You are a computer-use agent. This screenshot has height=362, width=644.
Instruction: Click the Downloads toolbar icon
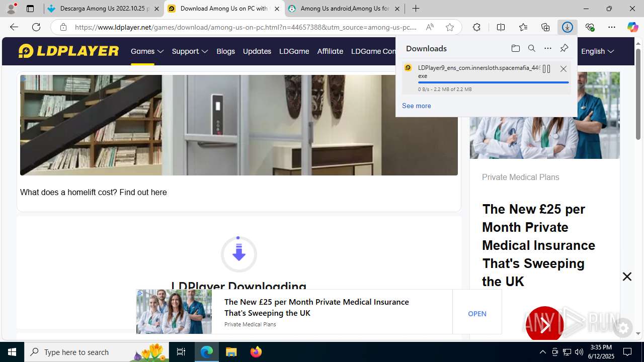568,27
